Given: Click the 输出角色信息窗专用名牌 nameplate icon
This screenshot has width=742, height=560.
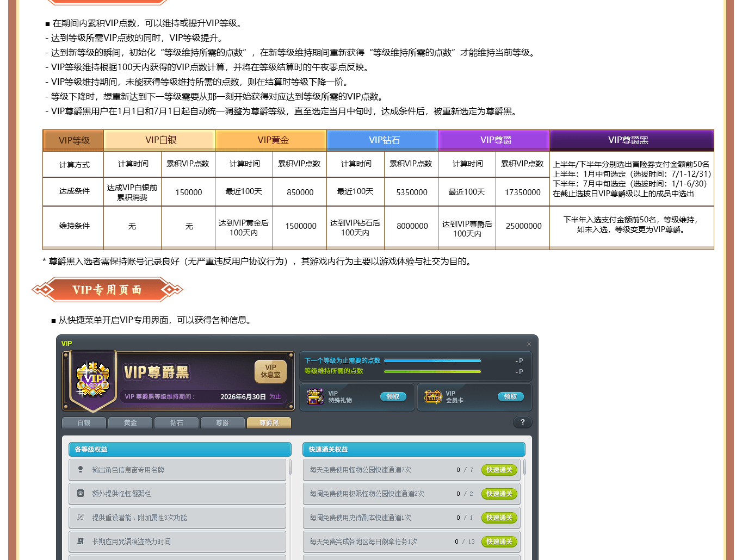Looking at the screenshot, I should pos(81,470).
